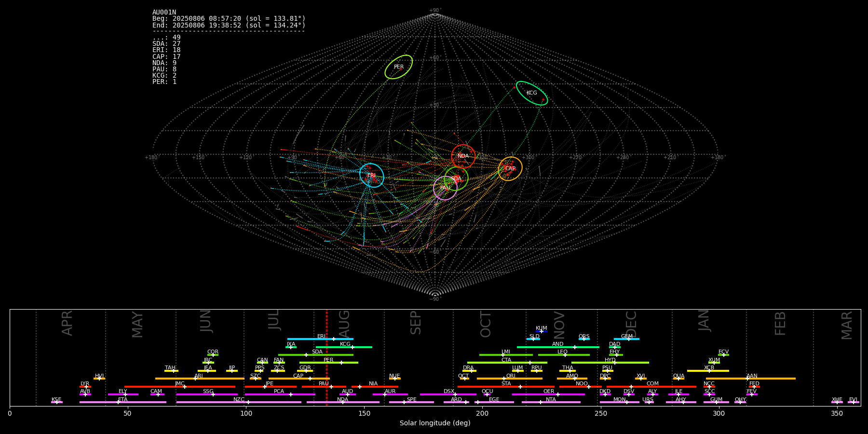
Task: Click the KCG shower bar in timeline
Action: pyautogui.click(x=344, y=347)
